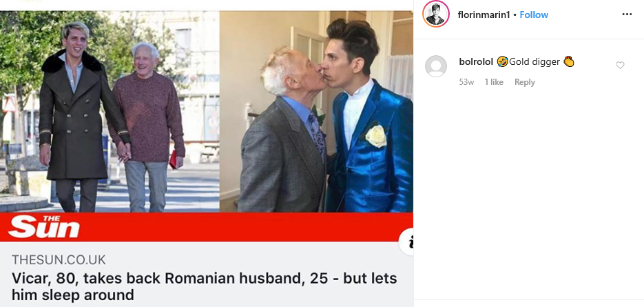Screen dimensions: 644x307
Task: Select the left photo of two men walking
Action: coord(110,112)
